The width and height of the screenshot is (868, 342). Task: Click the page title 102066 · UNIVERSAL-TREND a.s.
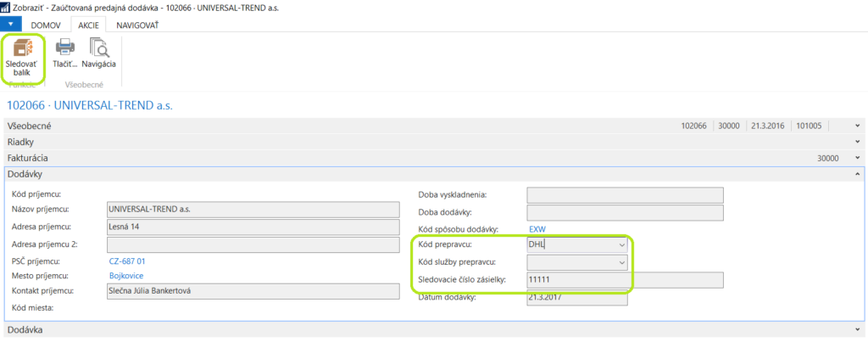90,105
